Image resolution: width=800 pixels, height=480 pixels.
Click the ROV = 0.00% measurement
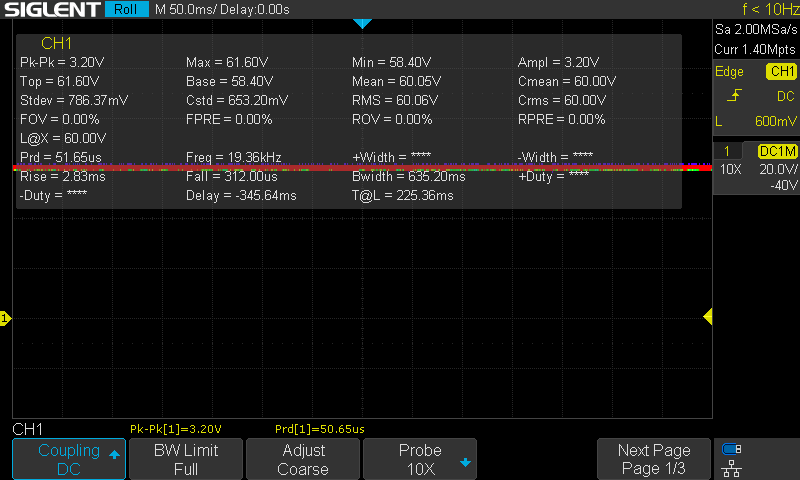[392, 119]
